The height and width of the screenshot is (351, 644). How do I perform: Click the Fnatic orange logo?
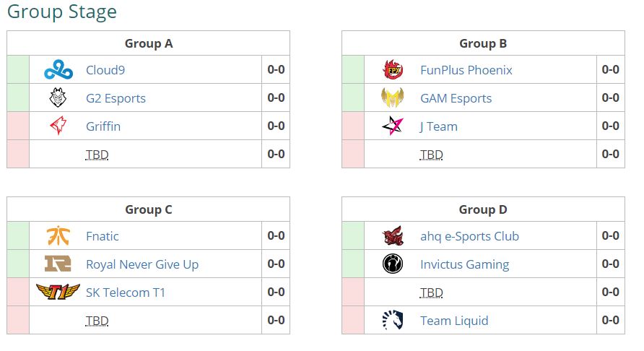(x=58, y=236)
